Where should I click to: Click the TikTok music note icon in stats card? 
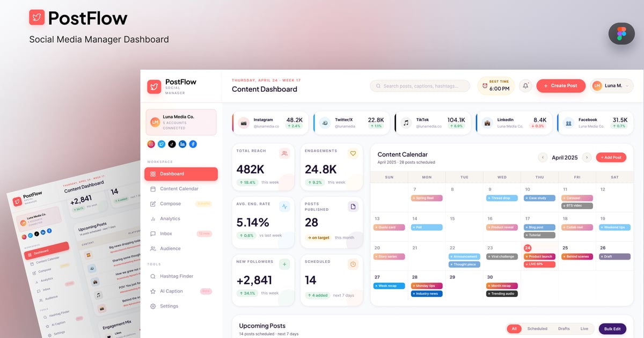(406, 123)
